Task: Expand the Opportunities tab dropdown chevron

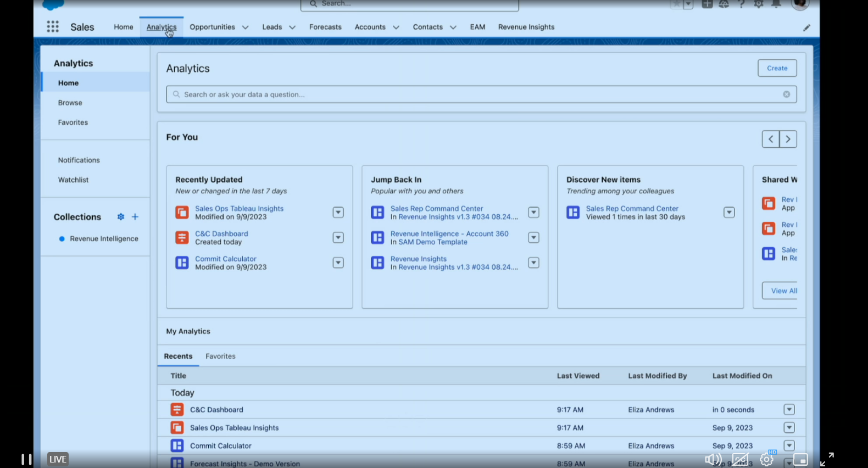Action: tap(245, 27)
